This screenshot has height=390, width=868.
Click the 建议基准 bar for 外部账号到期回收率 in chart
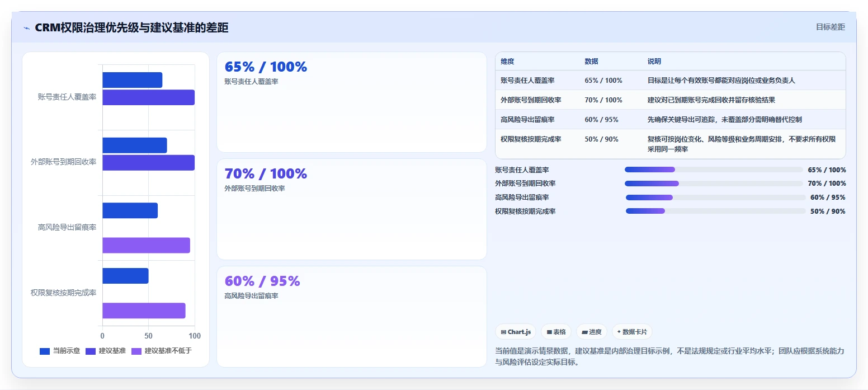(x=148, y=163)
